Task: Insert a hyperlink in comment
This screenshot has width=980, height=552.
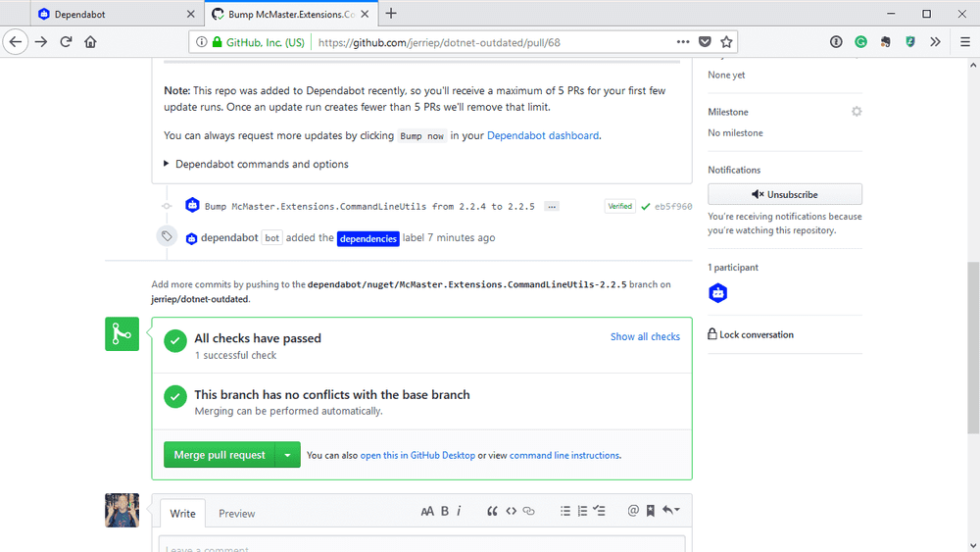Action: [529, 512]
